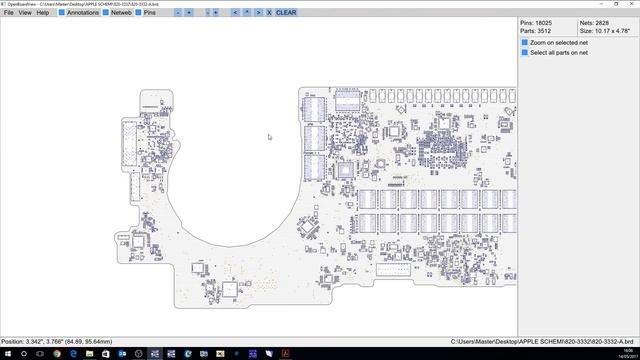Toggle the Annotations checkbox
This screenshot has width=640, height=360.
click(62, 13)
